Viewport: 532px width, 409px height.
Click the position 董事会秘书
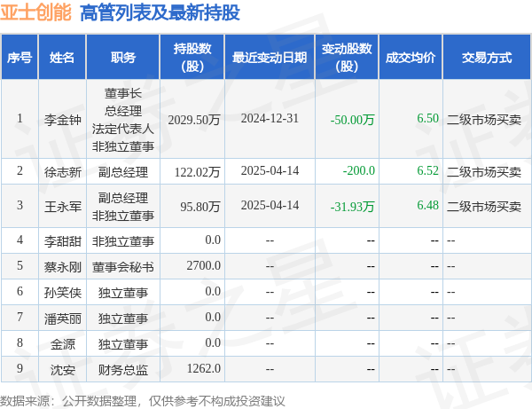pos(123,267)
